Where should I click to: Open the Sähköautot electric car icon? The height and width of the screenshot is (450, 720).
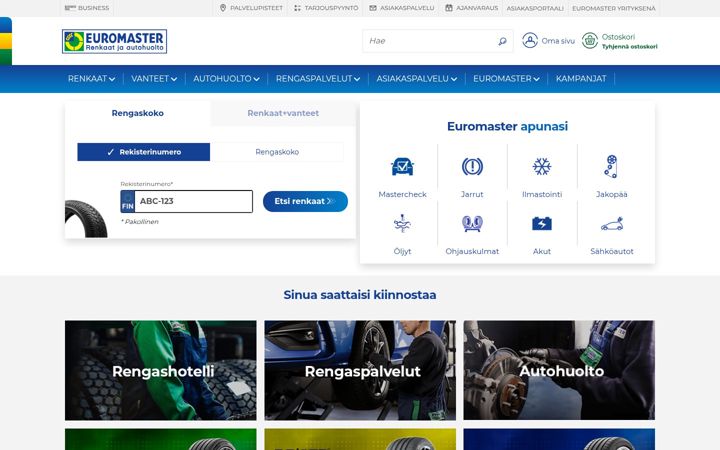click(x=612, y=224)
